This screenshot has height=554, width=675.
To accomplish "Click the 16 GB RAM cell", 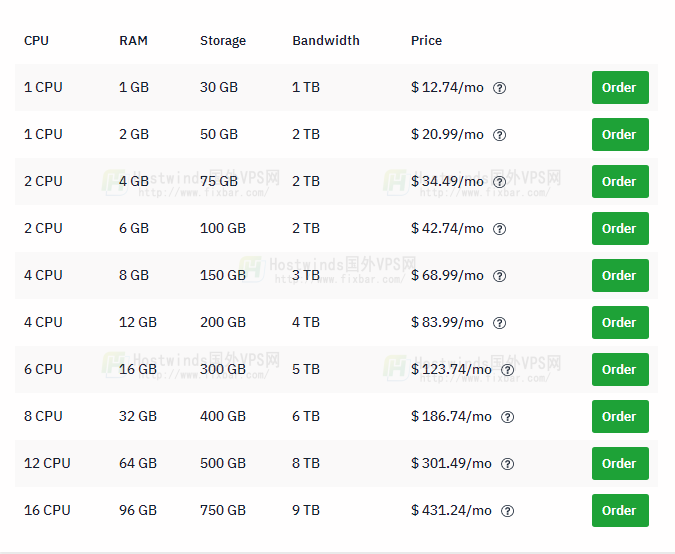I will [x=138, y=369].
